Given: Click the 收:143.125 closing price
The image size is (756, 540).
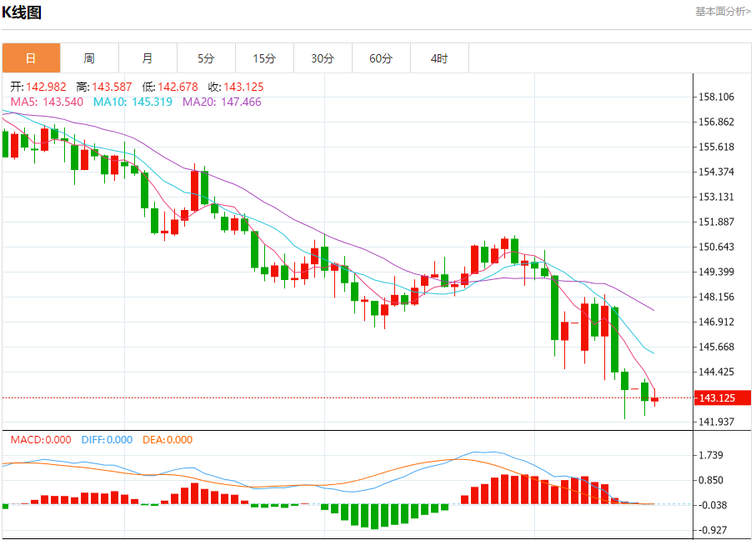Looking at the screenshot, I should pyautogui.click(x=236, y=87).
